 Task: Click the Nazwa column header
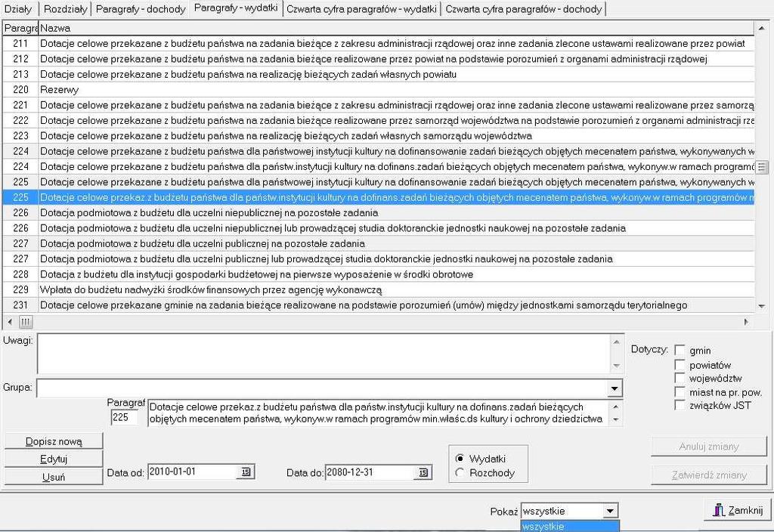[396, 28]
